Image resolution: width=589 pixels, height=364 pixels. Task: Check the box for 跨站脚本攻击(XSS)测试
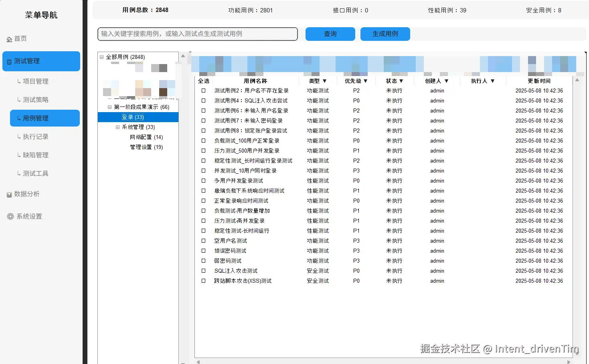coord(203,281)
